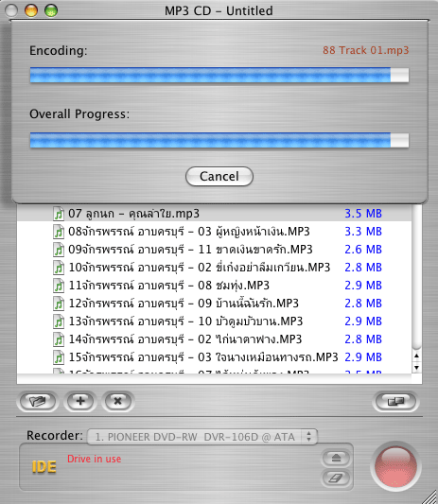Eject the disc using the eject icon
Viewport: 438px width, 504px height.
(x=336, y=458)
